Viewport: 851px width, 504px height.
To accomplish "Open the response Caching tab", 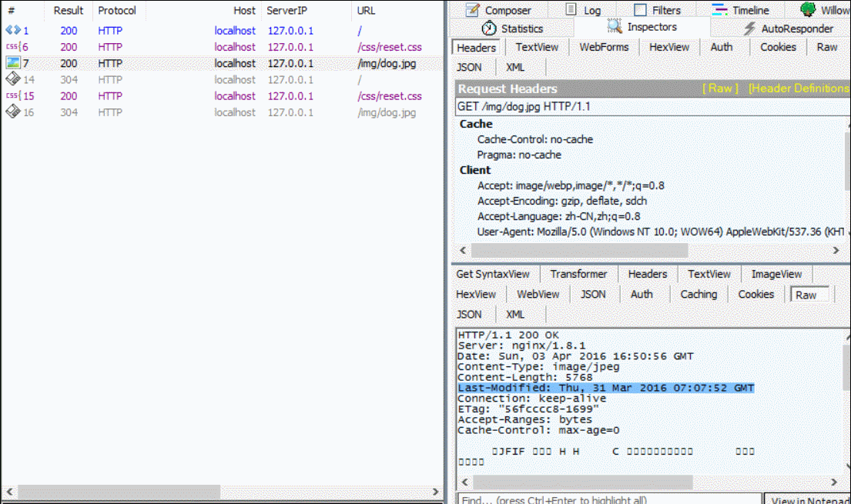I will (698, 294).
